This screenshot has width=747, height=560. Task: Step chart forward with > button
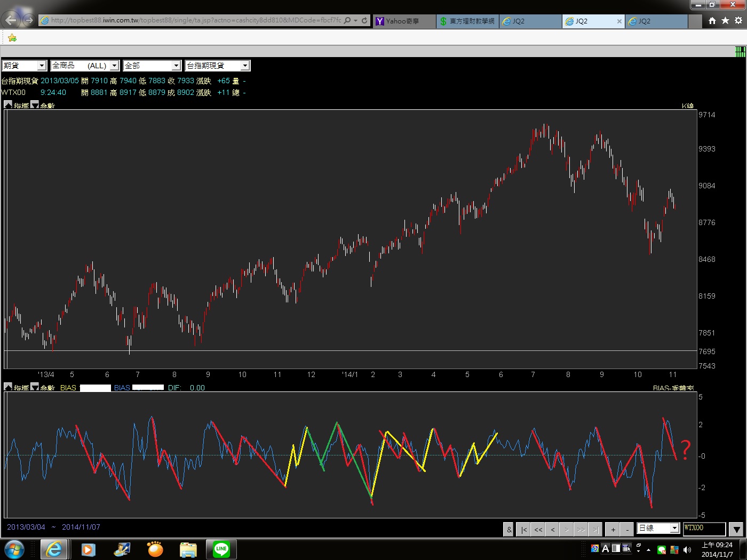point(567,529)
